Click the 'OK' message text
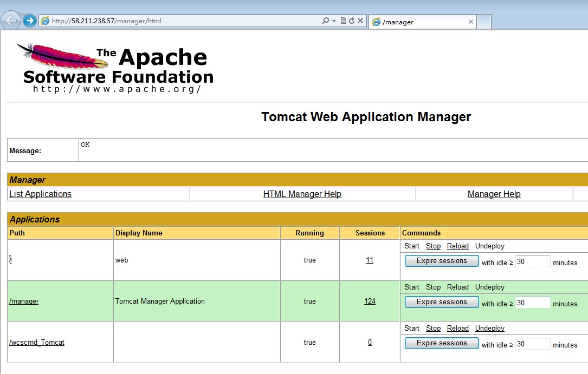Viewport: 588px width, 374px height. (x=85, y=145)
